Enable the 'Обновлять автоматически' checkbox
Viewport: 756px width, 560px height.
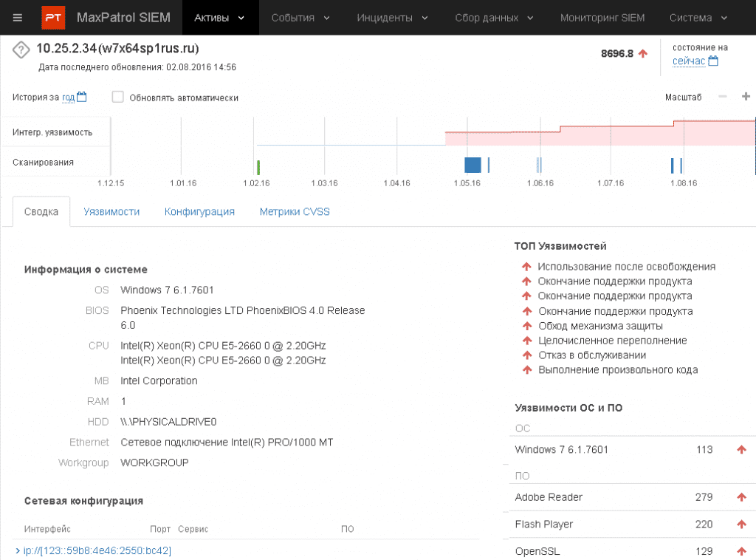point(117,97)
